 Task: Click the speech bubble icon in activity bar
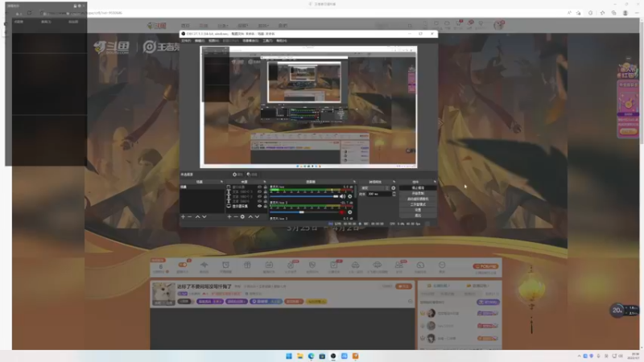[420, 265]
